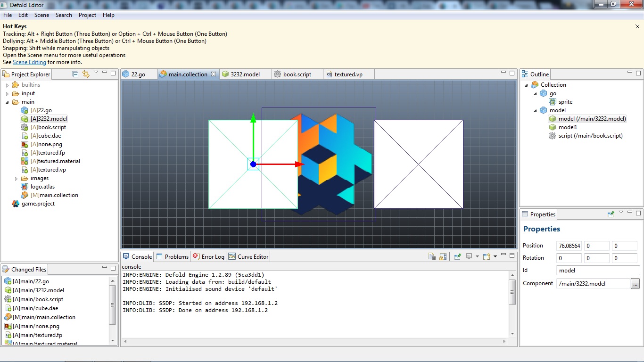The height and width of the screenshot is (362, 644).
Task: Open the Open Console dropdown arrow
Action: pyautogui.click(x=494, y=256)
